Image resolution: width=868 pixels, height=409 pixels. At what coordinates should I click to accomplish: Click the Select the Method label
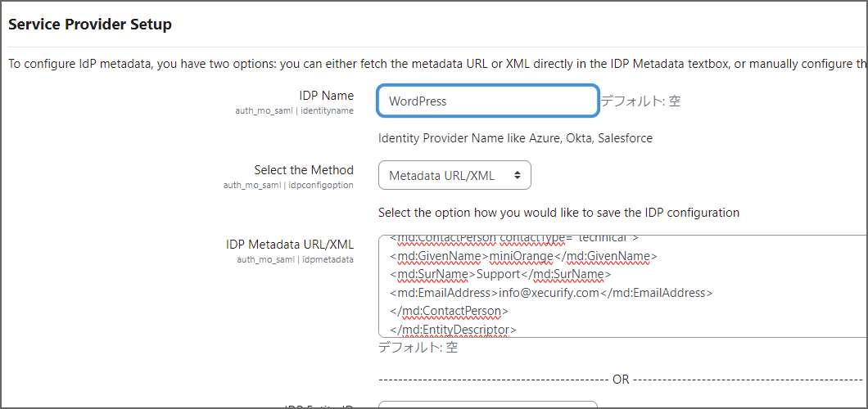coord(304,169)
